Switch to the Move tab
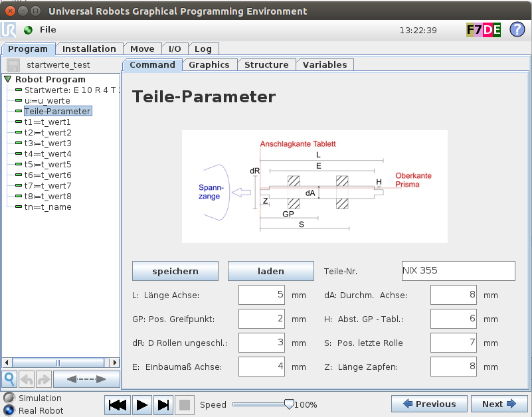 (142, 49)
